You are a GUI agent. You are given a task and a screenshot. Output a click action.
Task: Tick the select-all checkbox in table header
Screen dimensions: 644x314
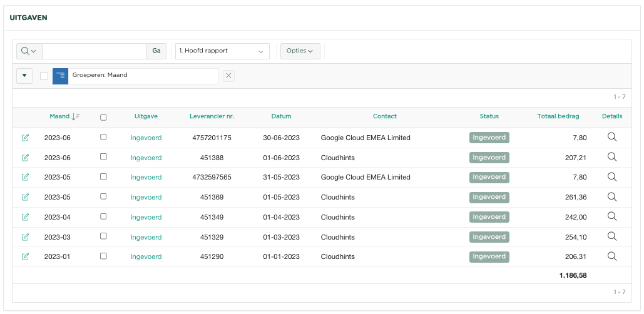[103, 117]
